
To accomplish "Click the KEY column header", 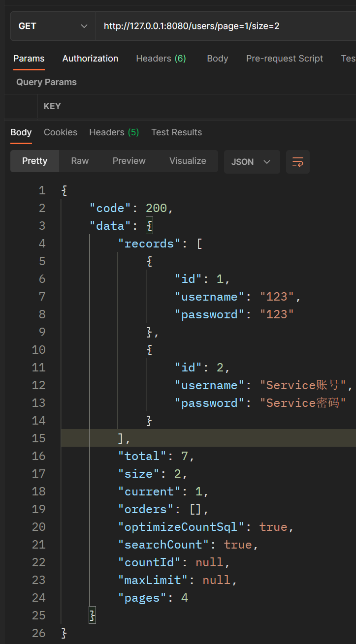I will [52, 106].
